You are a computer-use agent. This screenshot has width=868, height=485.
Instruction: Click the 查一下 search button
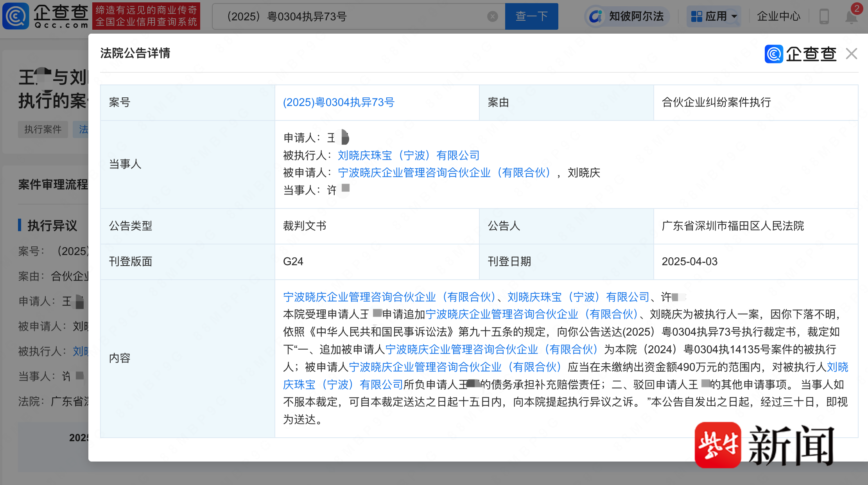pos(531,16)
